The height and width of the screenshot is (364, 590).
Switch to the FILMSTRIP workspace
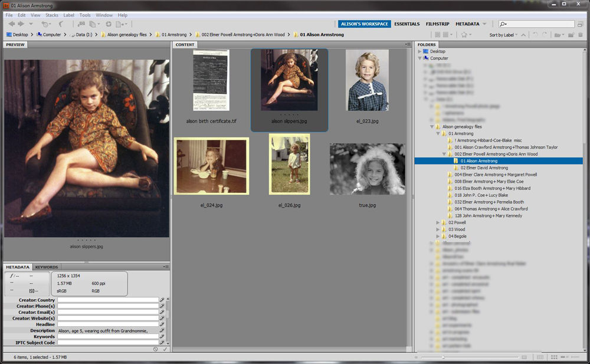[x=437, y=24]
